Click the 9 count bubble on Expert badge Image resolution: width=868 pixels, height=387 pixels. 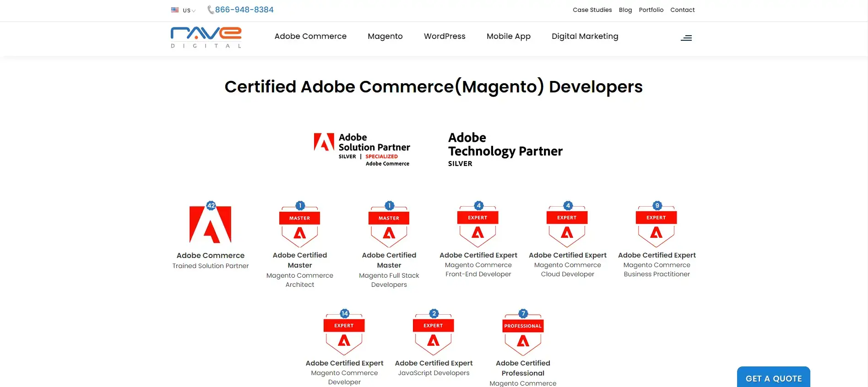coord(657,205)
